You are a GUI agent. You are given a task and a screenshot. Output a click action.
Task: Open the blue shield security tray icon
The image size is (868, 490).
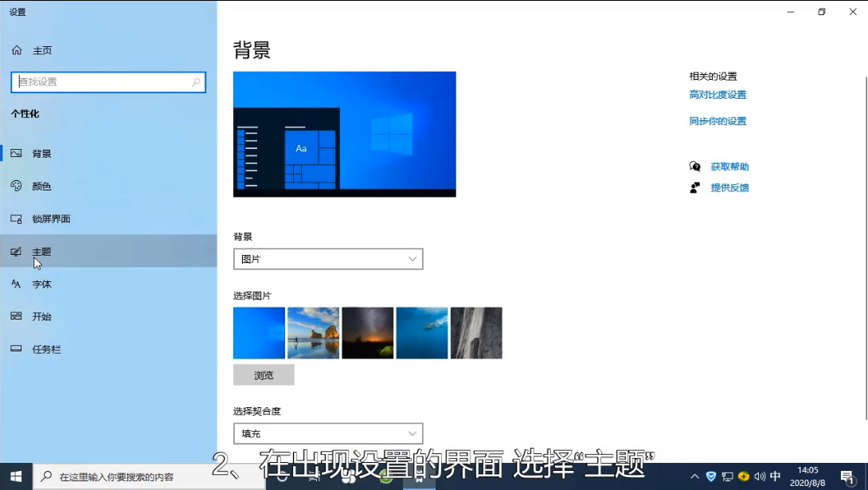click(711, 476)
